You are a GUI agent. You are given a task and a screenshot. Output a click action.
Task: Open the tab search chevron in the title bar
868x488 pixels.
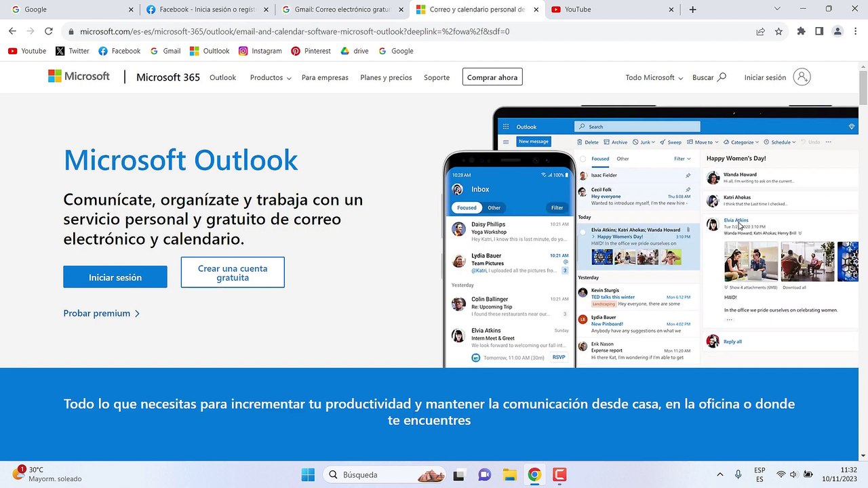point(777,9)
